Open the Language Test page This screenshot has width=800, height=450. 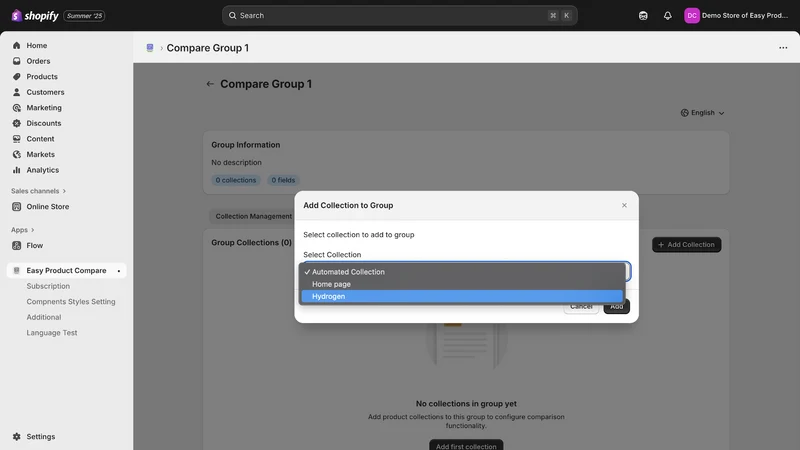coord(52,333)
